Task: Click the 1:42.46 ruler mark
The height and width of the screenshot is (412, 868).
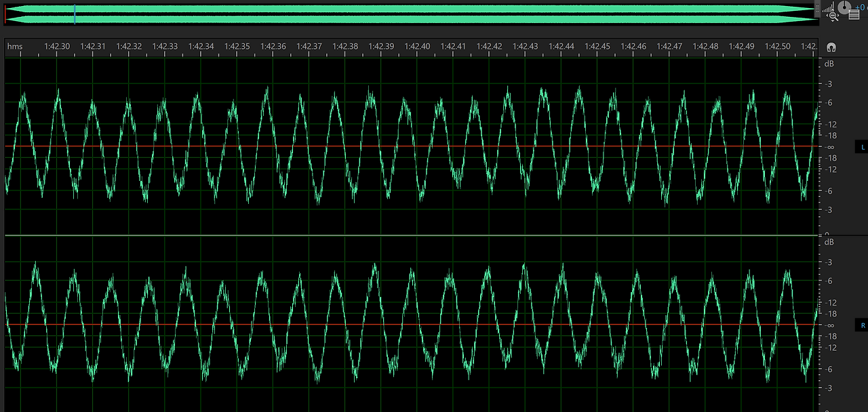Action: 633,47
